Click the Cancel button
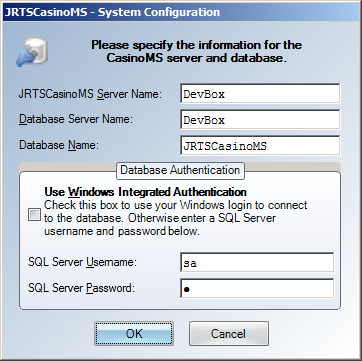 tap(229, 333)
